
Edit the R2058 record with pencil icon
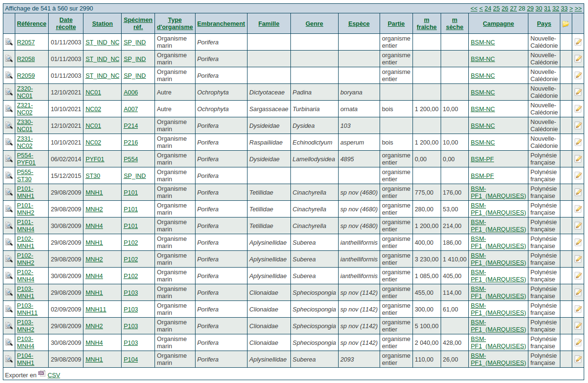point(578,59)
